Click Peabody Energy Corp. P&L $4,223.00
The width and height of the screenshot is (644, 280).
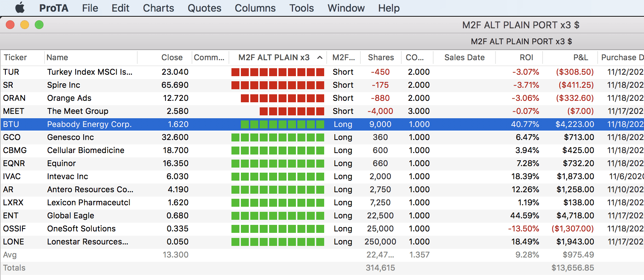575,124
